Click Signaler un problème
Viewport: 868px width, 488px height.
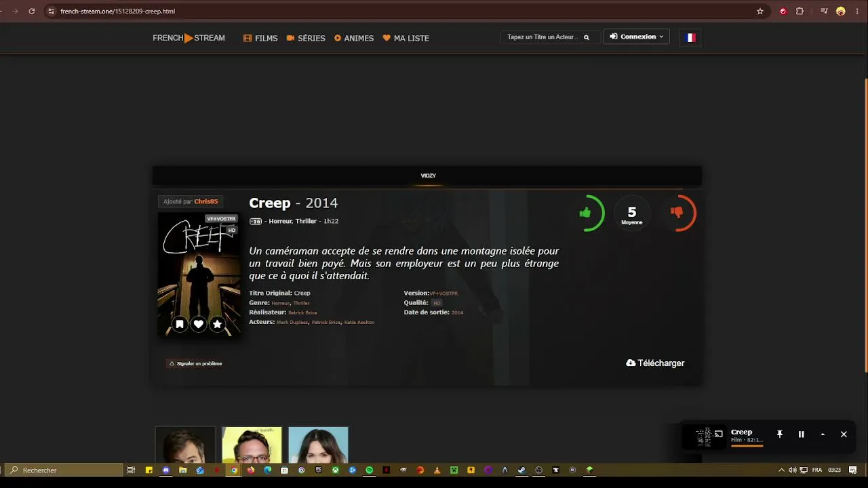(x=195, y=363)
